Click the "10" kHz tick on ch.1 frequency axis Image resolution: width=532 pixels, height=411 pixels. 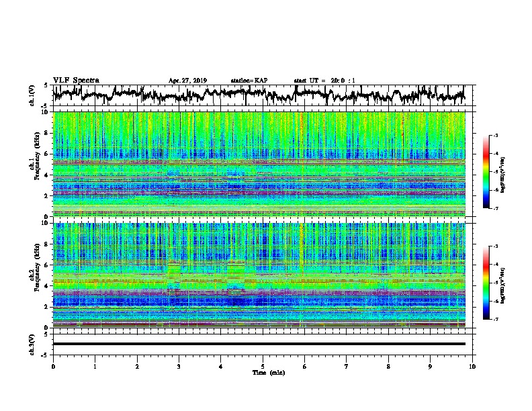pos(45,112)
